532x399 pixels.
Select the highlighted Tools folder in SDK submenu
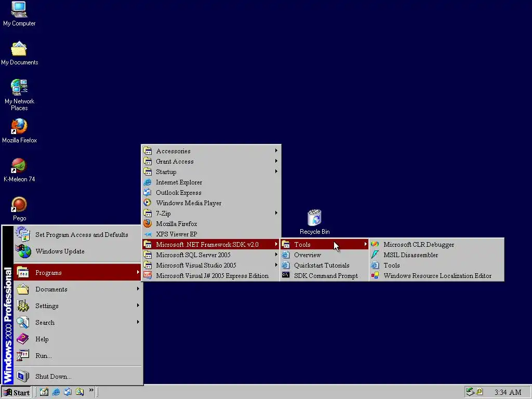click(325, 244)
